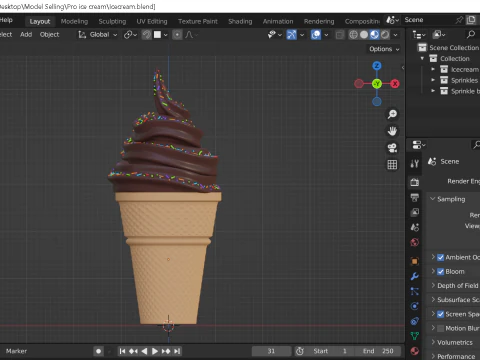Open the Options dropdown in viewport
480x360 pixels.
point(384,49)
